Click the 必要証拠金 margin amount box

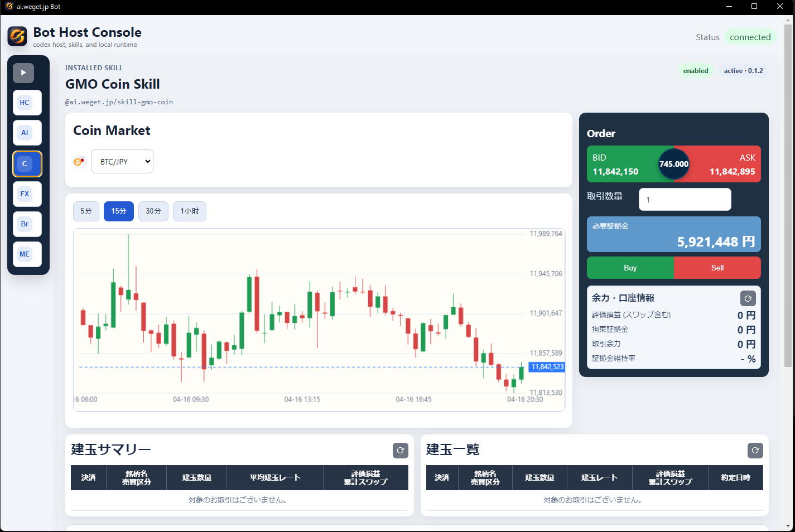pos(674,234)
